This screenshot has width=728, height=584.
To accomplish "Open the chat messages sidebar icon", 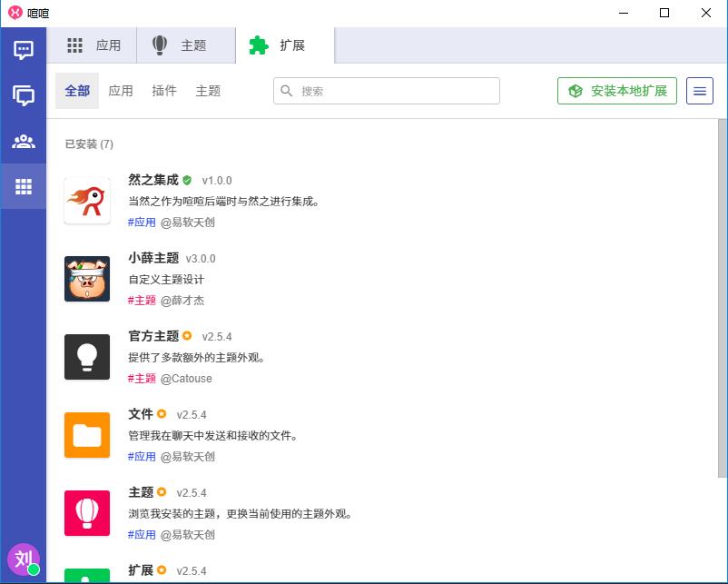I will (24, 50).
